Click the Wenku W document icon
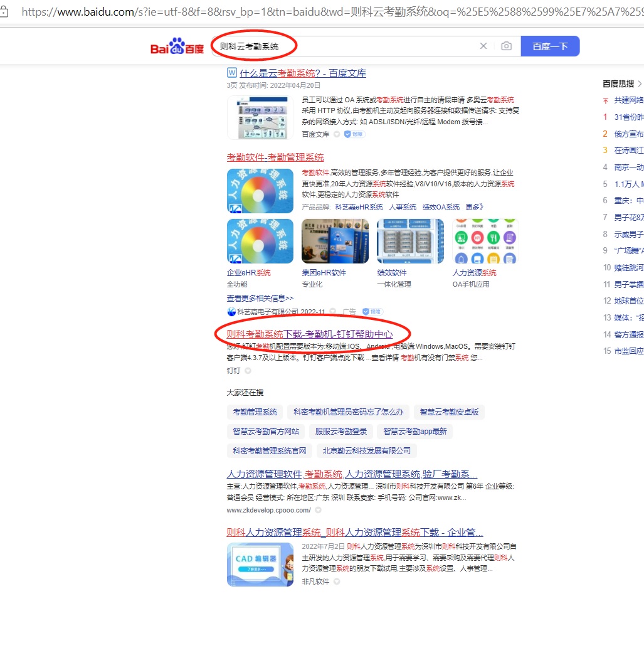 pyautogui.click(x=232, y=73)
